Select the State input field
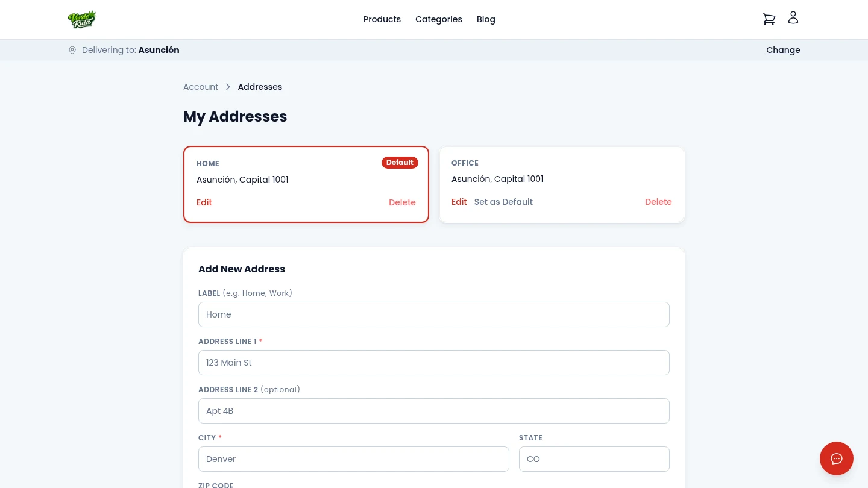 coord(594,459)
